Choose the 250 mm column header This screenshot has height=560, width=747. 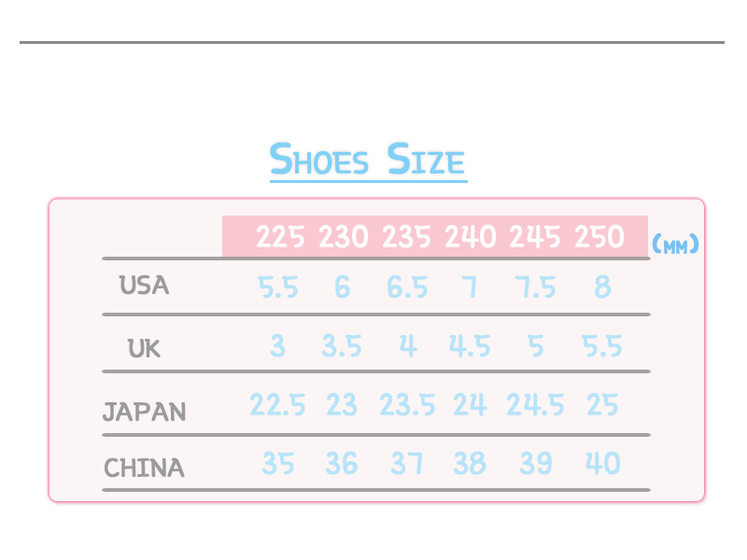pyautogui.click(x=599, y=237)
